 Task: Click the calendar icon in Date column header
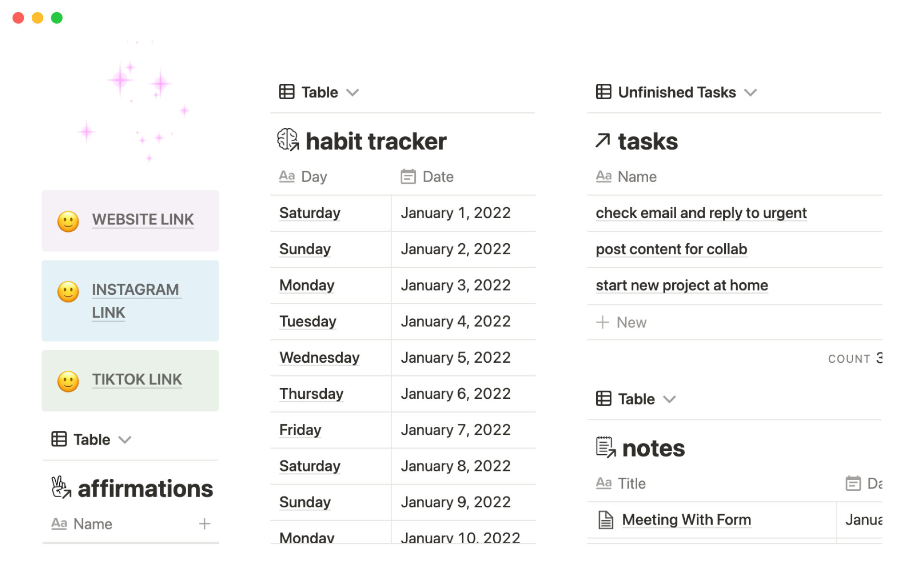(408, 177)
